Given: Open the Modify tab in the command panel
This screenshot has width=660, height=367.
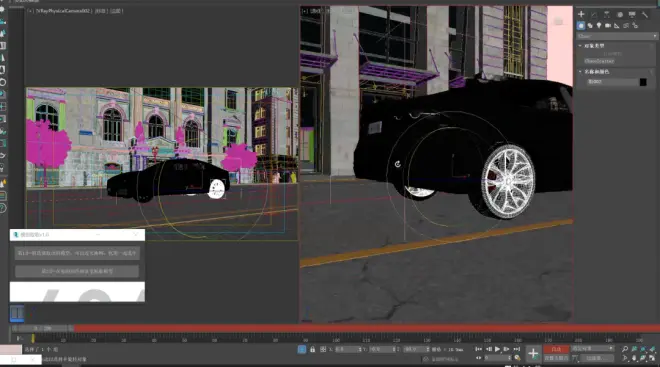Looking at the screenshot, I should 594,14.
